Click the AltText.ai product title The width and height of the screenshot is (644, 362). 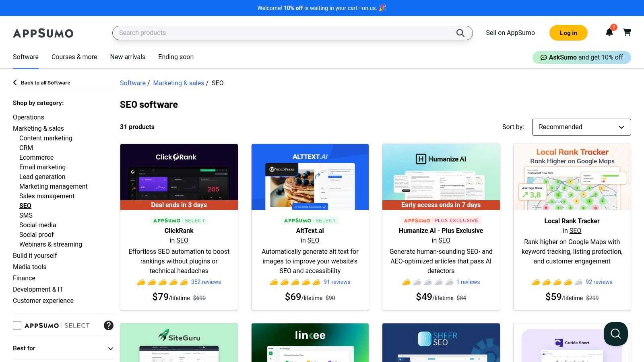tap(310, 230)
